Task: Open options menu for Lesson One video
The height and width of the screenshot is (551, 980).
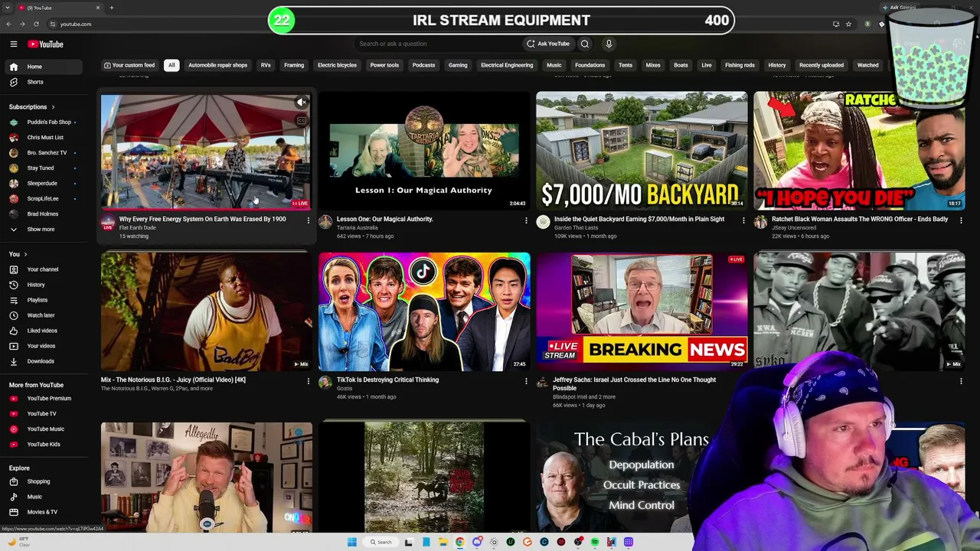Action: [x=526, y=220]
